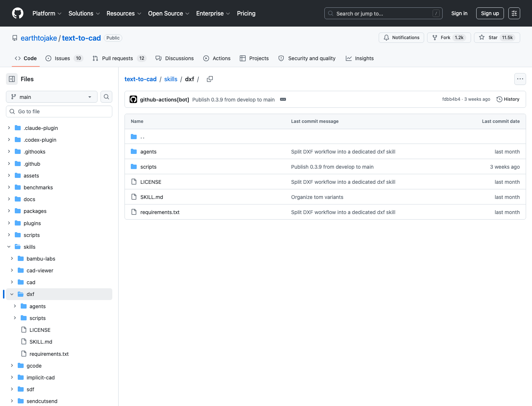This screenshot has height=406, width=532.
Task: Open the Notifications bell button
Action: [x=402, y=38]
